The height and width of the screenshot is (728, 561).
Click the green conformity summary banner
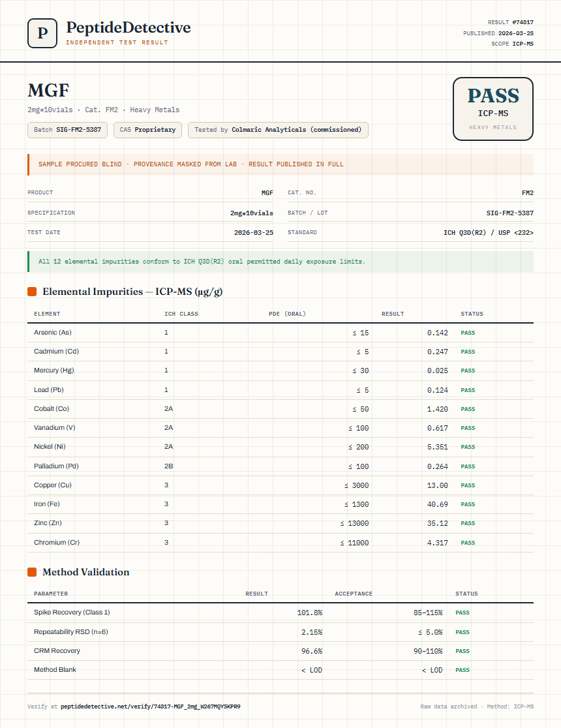[x=280, y=262]
